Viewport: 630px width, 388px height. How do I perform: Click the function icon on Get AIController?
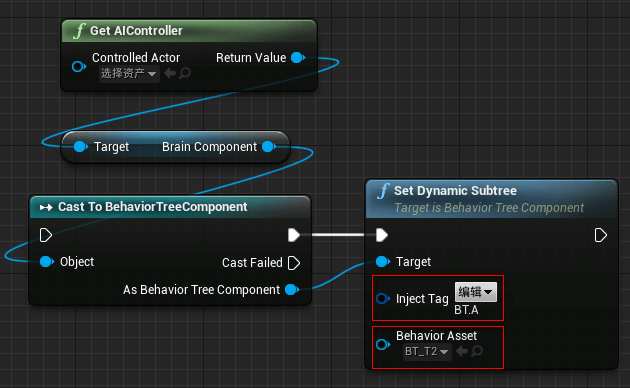coord(79,31)
